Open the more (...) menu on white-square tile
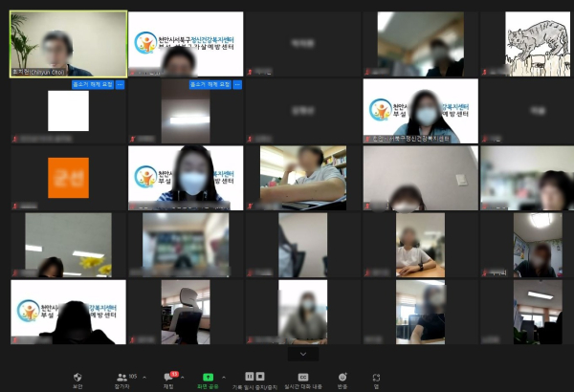574x392 pixels. (x=121, y=85)
